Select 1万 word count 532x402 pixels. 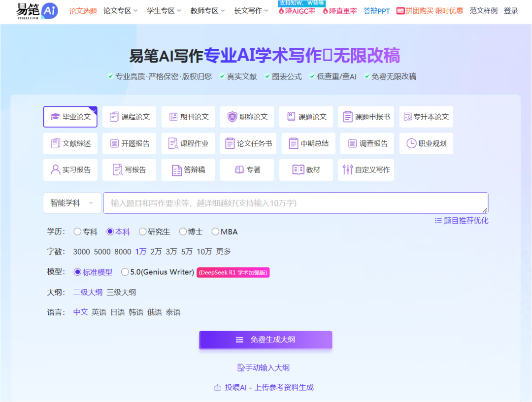140,252
